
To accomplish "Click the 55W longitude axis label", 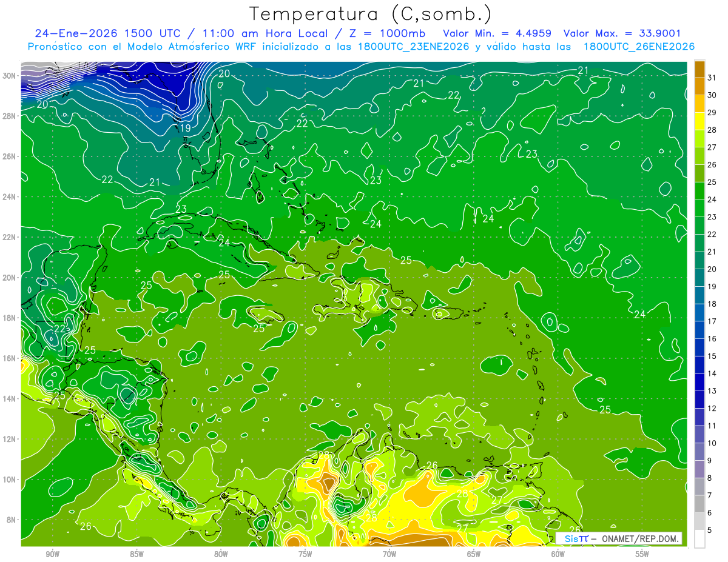I will point(642,554).
